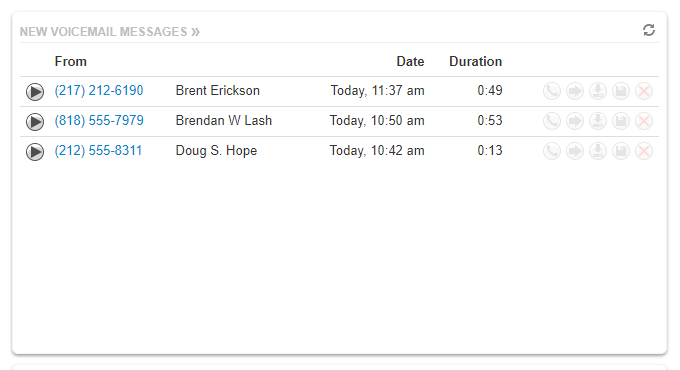
Task: Call back Brendan W Lash using phone icon
Action: 552,121
